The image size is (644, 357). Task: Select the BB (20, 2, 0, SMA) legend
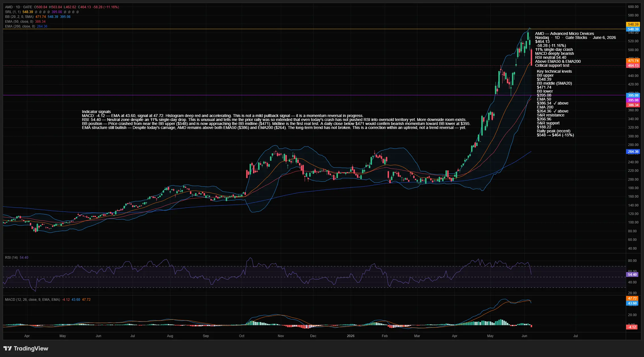(19, 17)
